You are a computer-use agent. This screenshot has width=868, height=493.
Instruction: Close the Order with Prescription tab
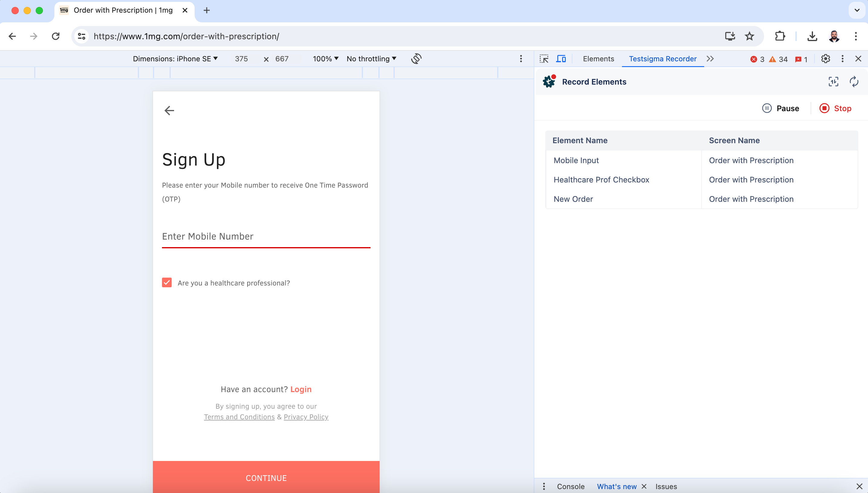(x=185, y=11)
